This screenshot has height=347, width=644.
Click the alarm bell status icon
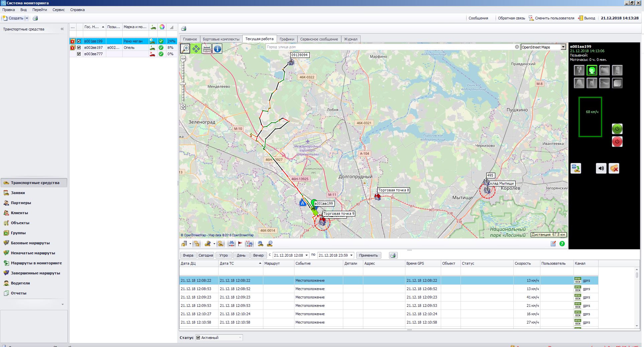pos(579,83)
